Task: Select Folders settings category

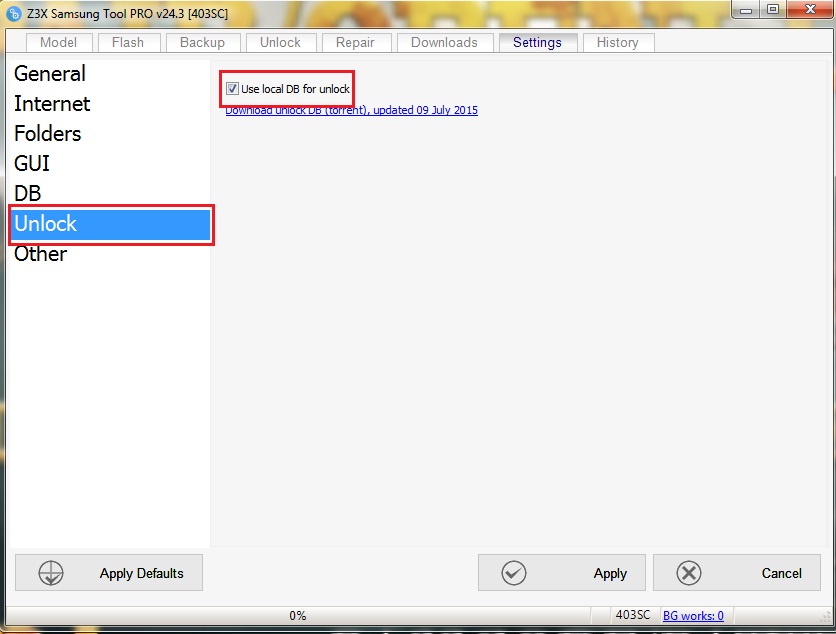Action: (109, 133)
